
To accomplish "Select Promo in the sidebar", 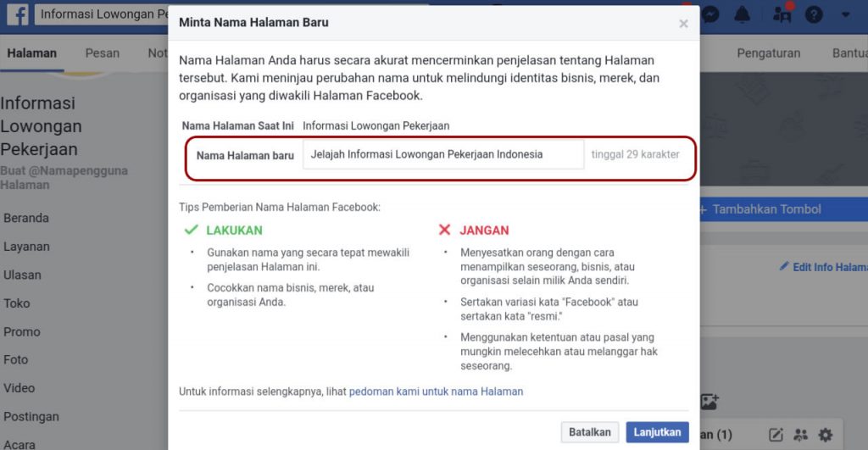I will [x=22, y=332].
